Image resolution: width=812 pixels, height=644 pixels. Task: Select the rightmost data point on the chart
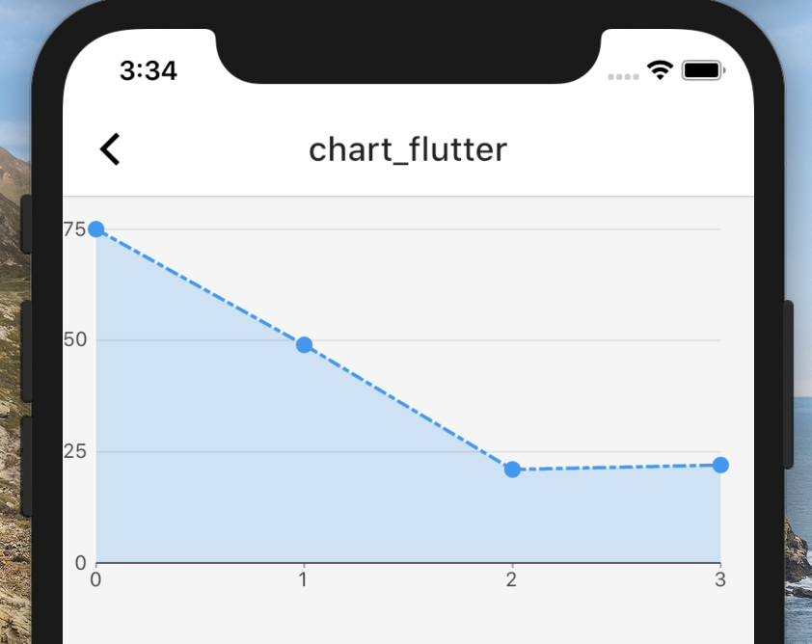pyautogui.click(x=719, y=464)
